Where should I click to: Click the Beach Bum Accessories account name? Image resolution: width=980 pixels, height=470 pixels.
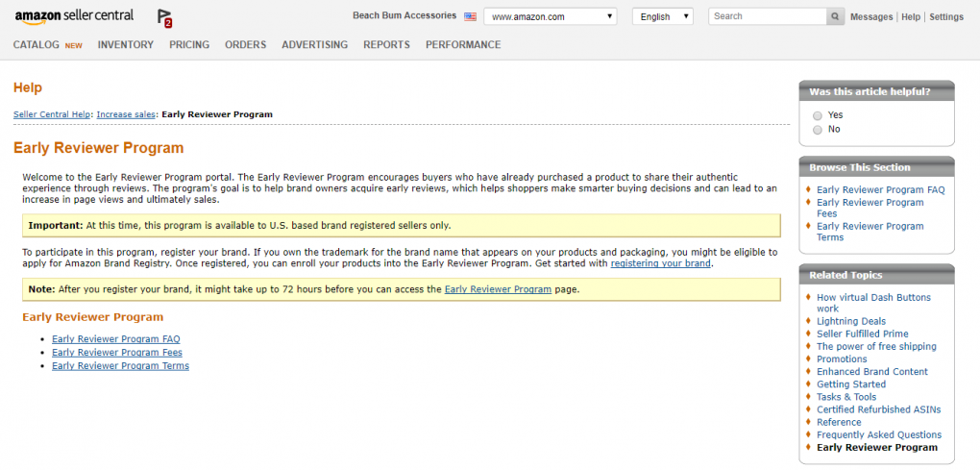click(404, 16)
